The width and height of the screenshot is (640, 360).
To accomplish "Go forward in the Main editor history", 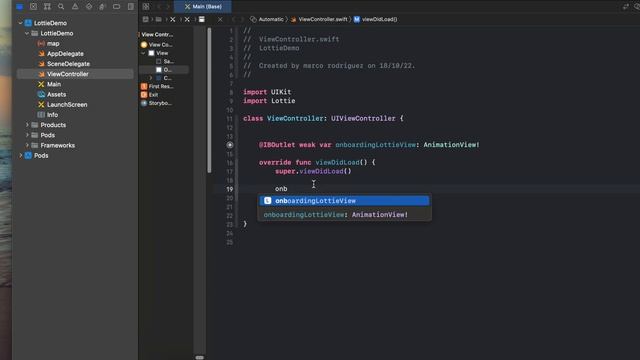I will (x=168, y=7).
